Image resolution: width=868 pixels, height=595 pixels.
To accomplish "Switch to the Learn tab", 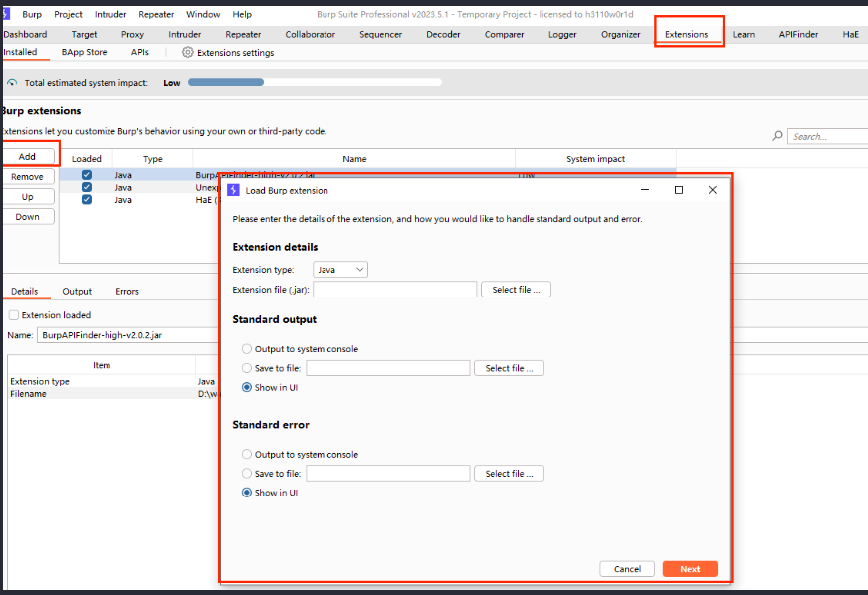I will tap(744, 34).
